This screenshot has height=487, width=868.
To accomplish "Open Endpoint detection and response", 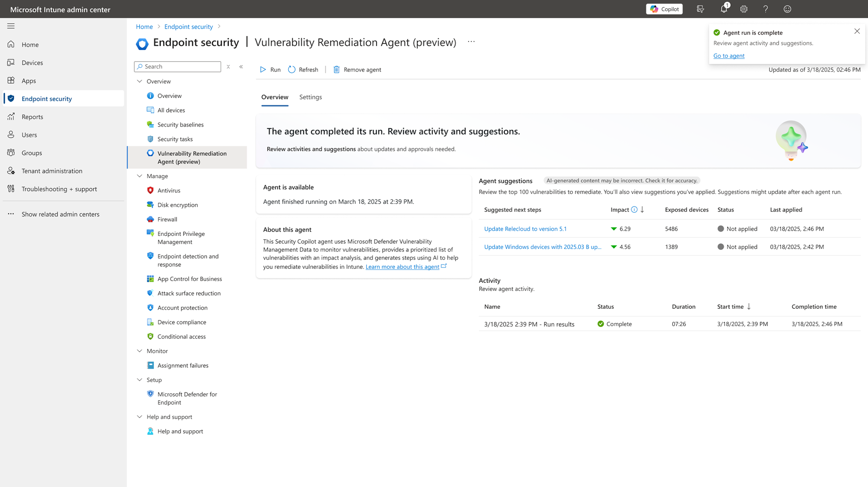I will click(x=188, y=260).
